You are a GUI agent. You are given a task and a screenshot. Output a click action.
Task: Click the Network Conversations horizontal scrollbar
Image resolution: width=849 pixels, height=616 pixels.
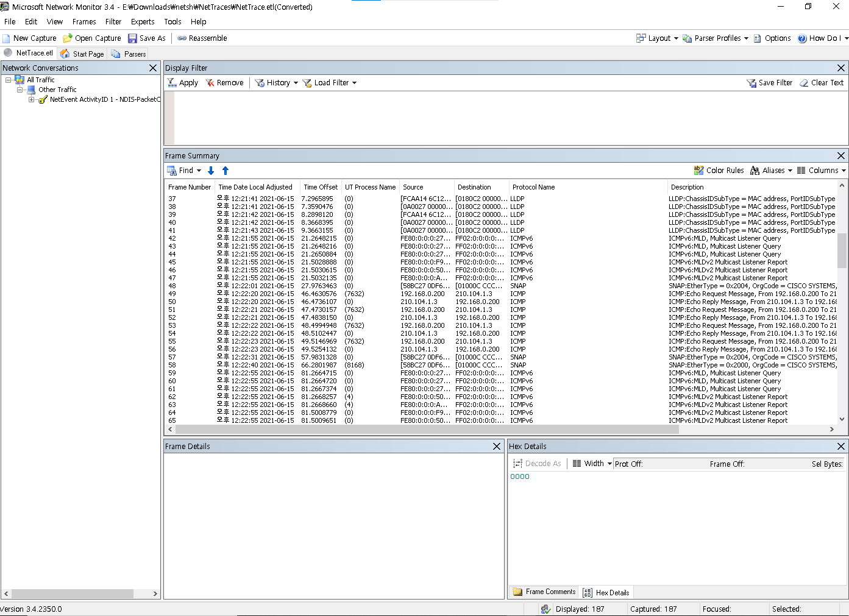(x=73, y=593)
